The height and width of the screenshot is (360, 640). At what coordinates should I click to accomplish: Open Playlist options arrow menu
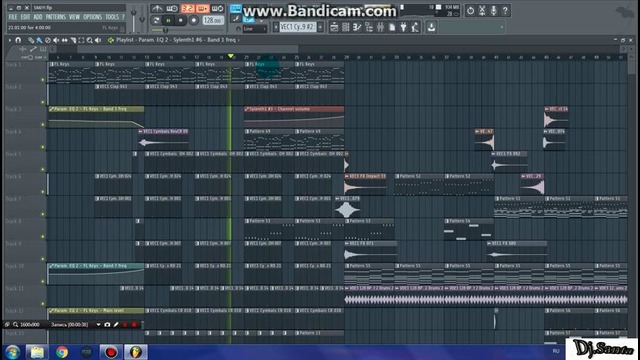pyautogui.click(x=10, y=40)
